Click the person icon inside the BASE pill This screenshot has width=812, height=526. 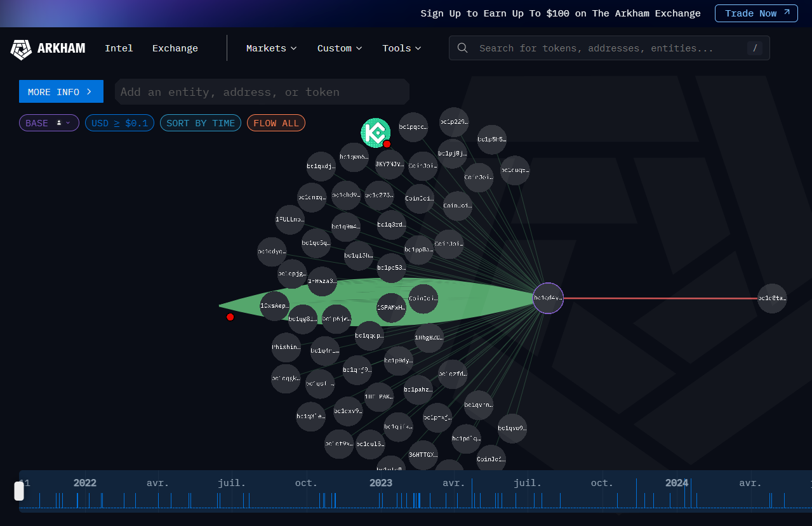click(58, 122)
